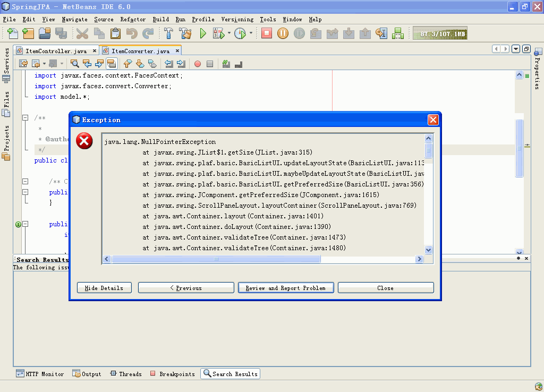Screen dimensions: 544x392
Task: Click the New Project toolbar icon
Action: tap(28, 33)
